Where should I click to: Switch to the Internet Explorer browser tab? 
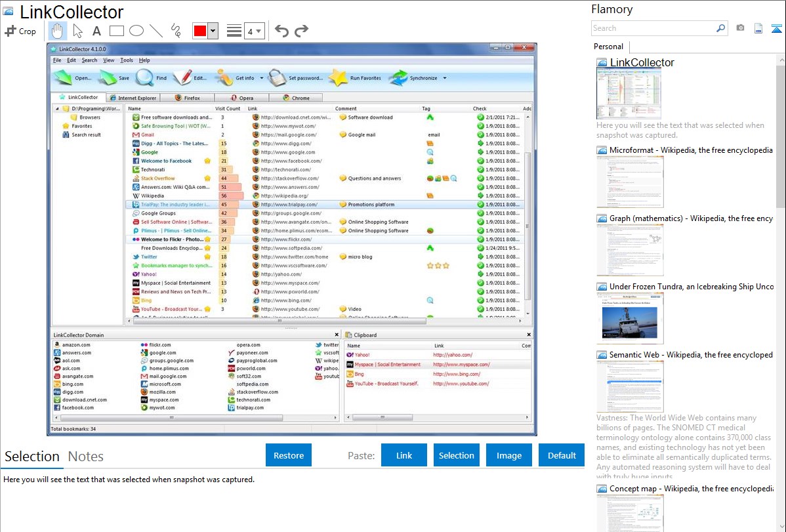tap(133, 98)
